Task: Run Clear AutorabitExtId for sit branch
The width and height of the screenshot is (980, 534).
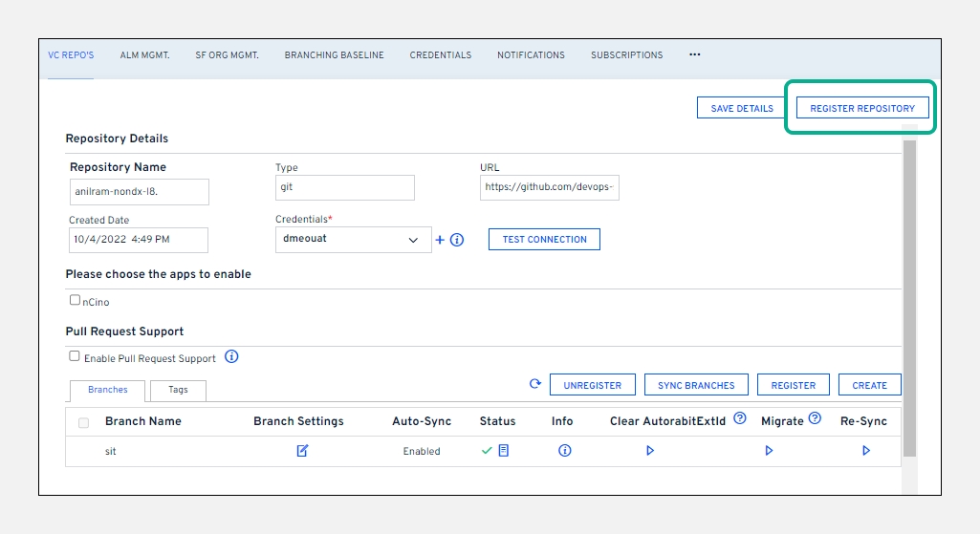Action: tap(650, 451)
